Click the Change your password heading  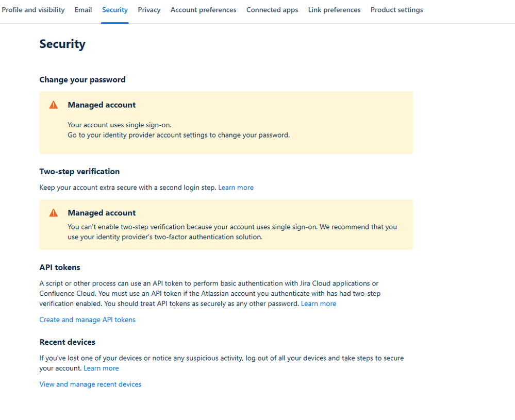tap(82, 79)
